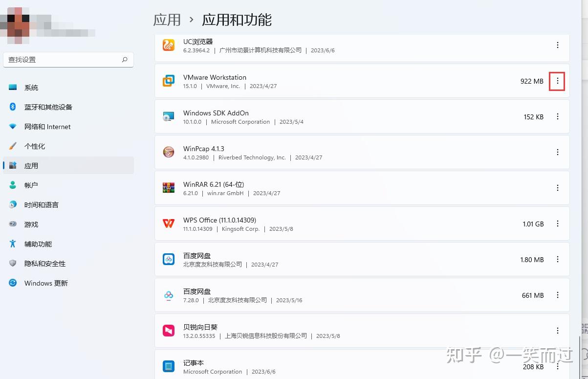Image resolution: width=588 pixels, height=379 pixels.
Task: Click inside the 查找设置 search field
Action: 64,59
